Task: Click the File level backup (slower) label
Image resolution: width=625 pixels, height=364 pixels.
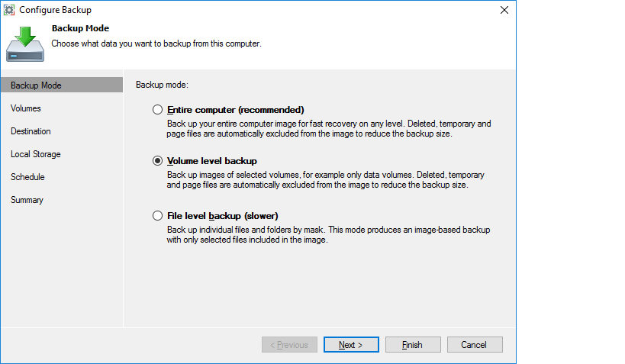Action: 227,216
